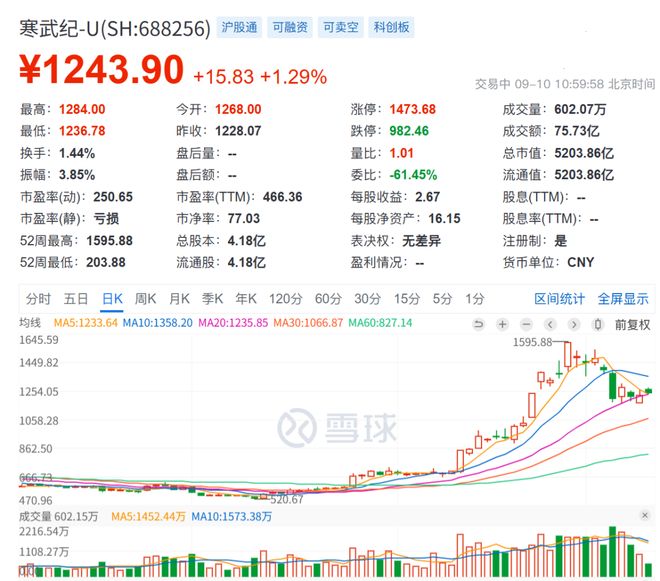Click the 可融资 tag

[x=290, y=27]
